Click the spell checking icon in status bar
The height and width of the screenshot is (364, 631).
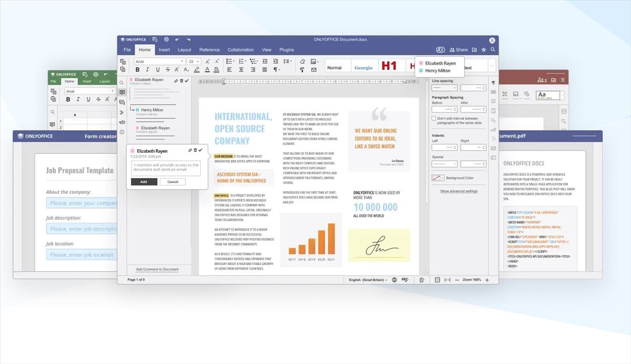tap(404, 279)
